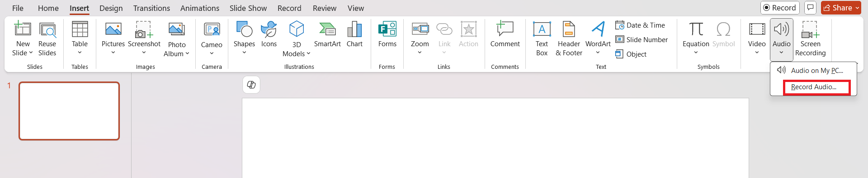Click Photo Album icon

[176, 29]
